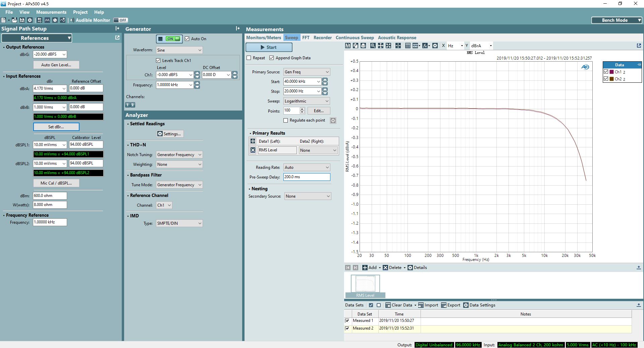Screen dimensions: 644x348
Task: Open the Sweep Logarithmic dropdown
Action: click(307, 101)
